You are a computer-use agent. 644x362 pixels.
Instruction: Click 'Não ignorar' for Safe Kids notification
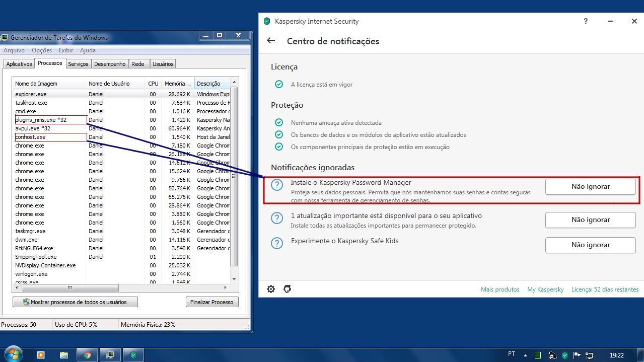point(591,245)
